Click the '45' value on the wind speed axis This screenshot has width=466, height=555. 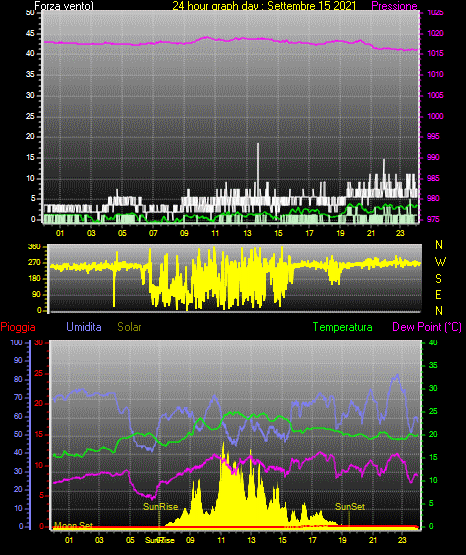click(x=30, y=33)
